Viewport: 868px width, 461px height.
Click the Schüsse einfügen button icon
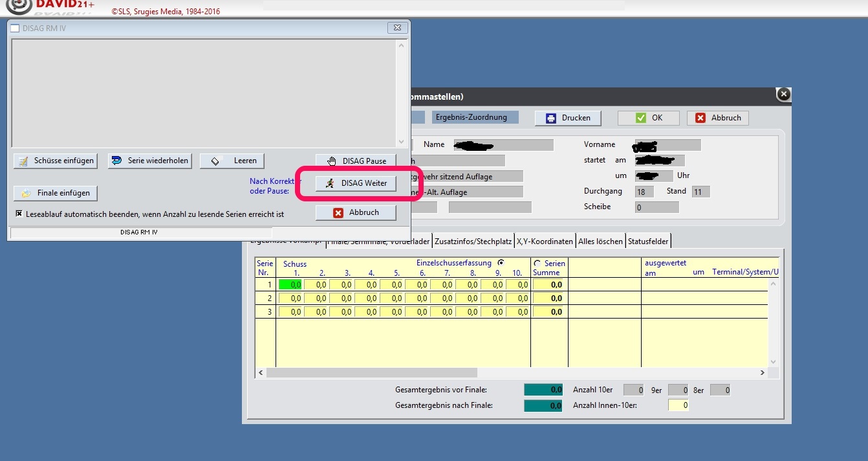[23, 161]
